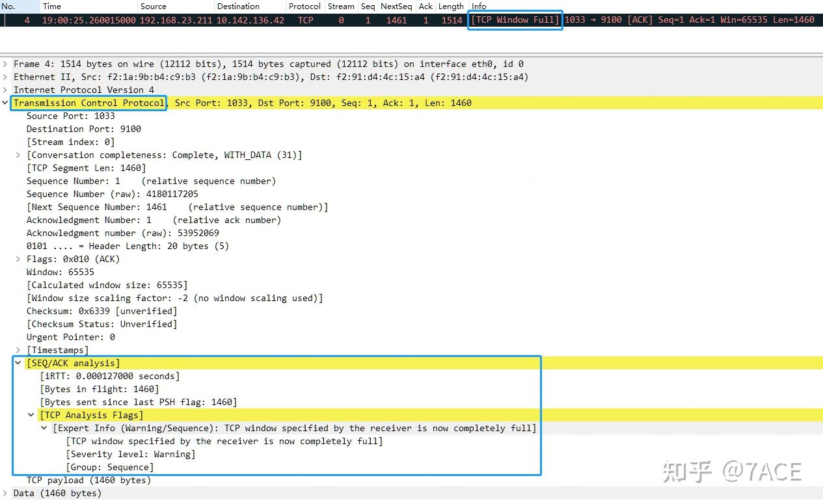The height and width of the screenshot is (504, 823).
Task: Expand the Data (1460 bytes) node
Action: [5, 493]
